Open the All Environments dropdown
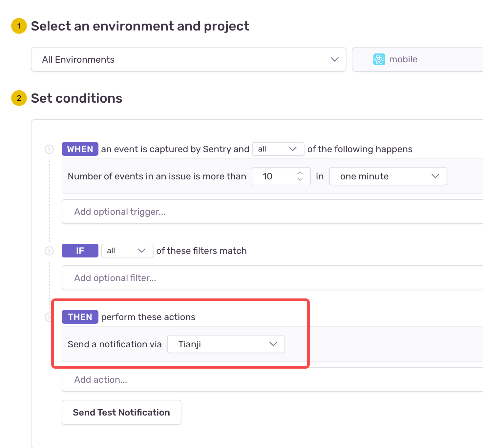The image size is (483, 448). (x=188, y=59)
